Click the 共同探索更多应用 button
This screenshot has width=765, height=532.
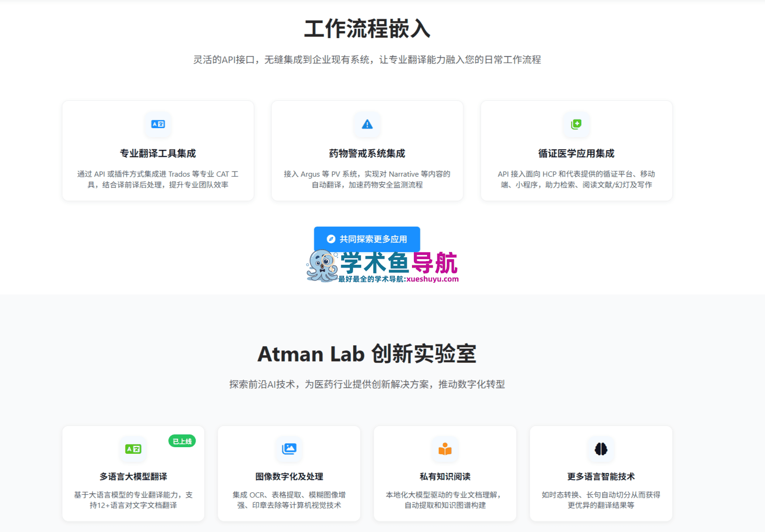point(367,239)
